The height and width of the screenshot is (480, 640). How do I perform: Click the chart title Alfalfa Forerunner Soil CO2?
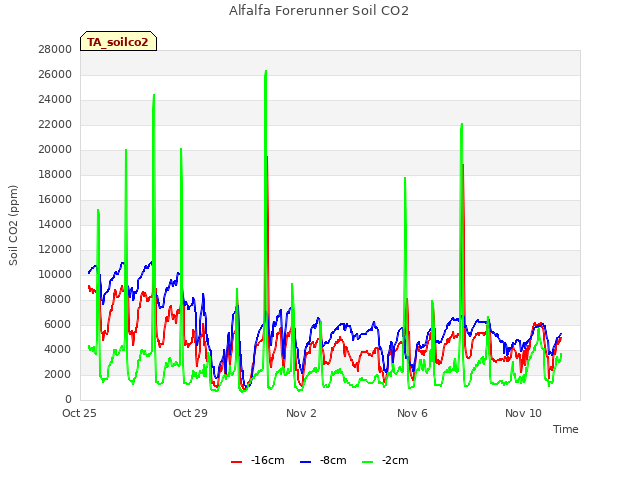pos(319,11)
